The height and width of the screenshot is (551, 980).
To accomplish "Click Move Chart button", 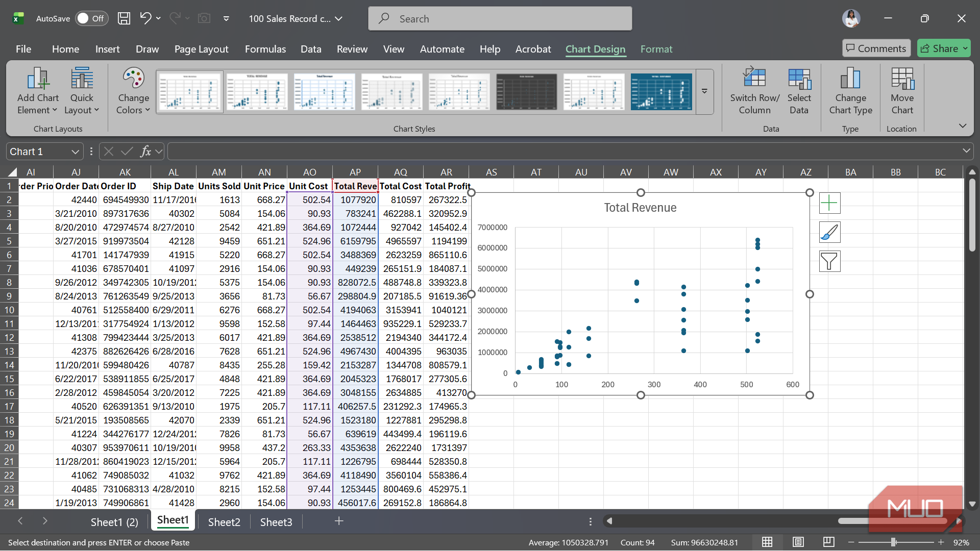I will (902, 91).
